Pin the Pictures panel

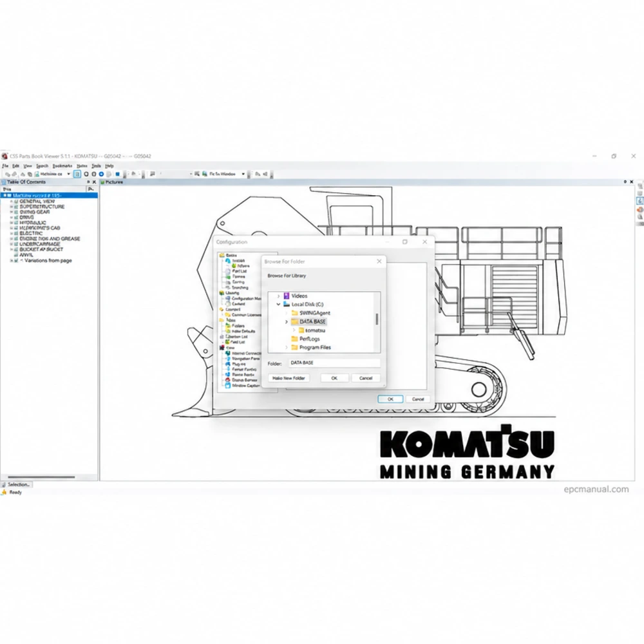(625, 182)
